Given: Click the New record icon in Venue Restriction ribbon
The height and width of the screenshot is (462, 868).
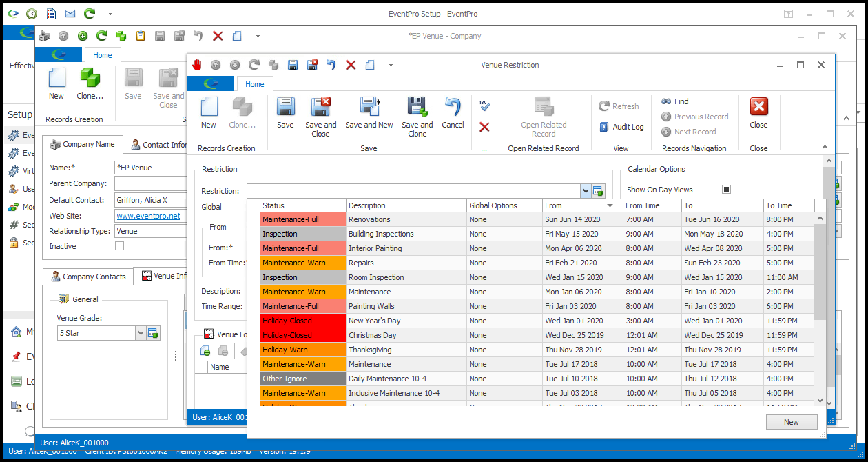Looking at the screenshot, I should pos(209,107).
